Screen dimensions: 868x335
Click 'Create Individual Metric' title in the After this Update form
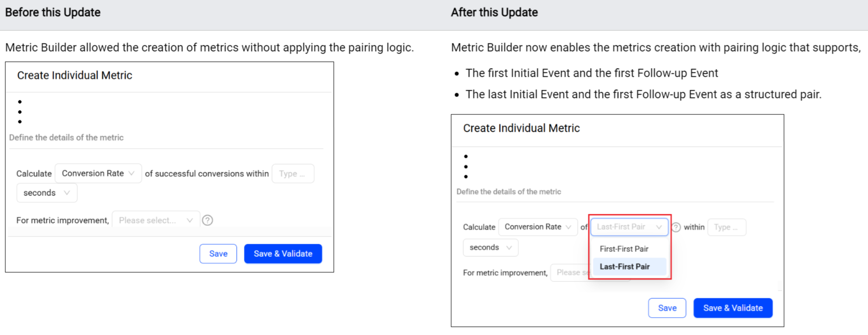521,128
